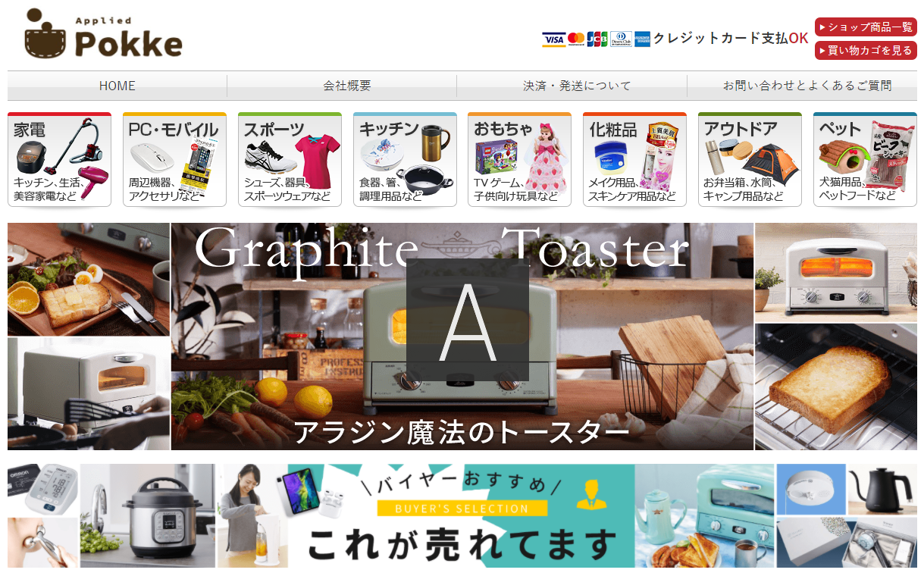The height and width of the screenshot is (576, 924).
Task: Go to HOME menu item
Action: pos(117,86)
